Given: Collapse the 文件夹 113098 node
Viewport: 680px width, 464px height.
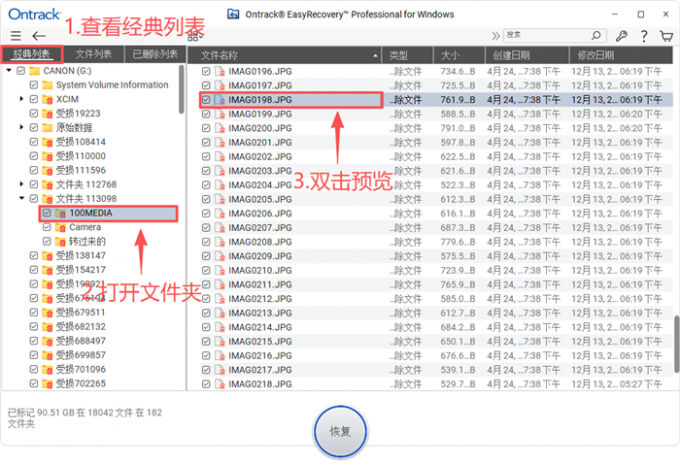Looking at the screenshot, I should pos(21,198).
